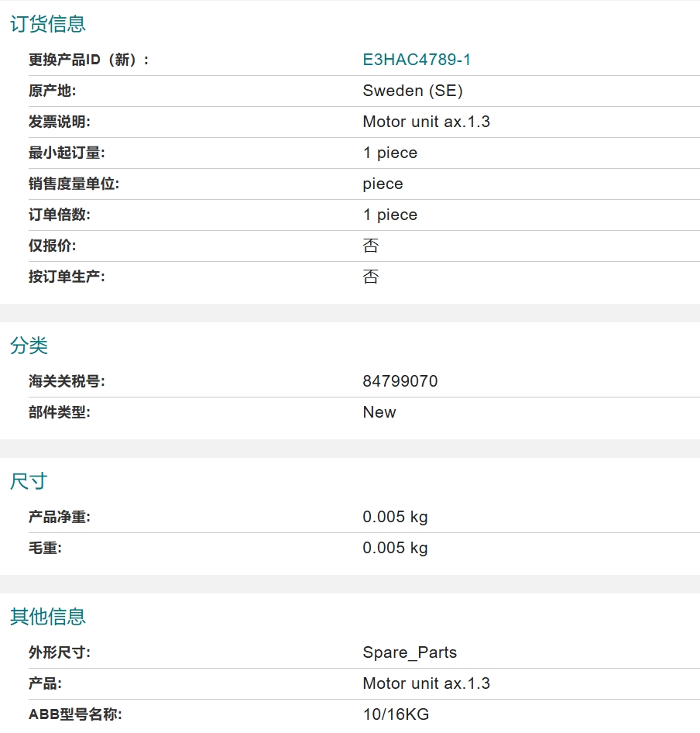This screenshot has width=700, height=733.
Task: Click the 产品 Motor unit ax.1.3 value
Action: tap(426, 683)
